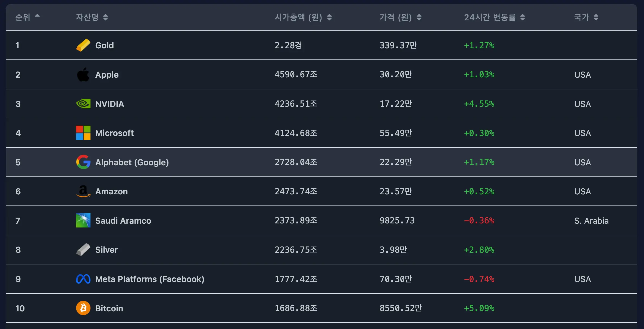
Task: Click the Meta infinity logo icon
Action: 83,279
